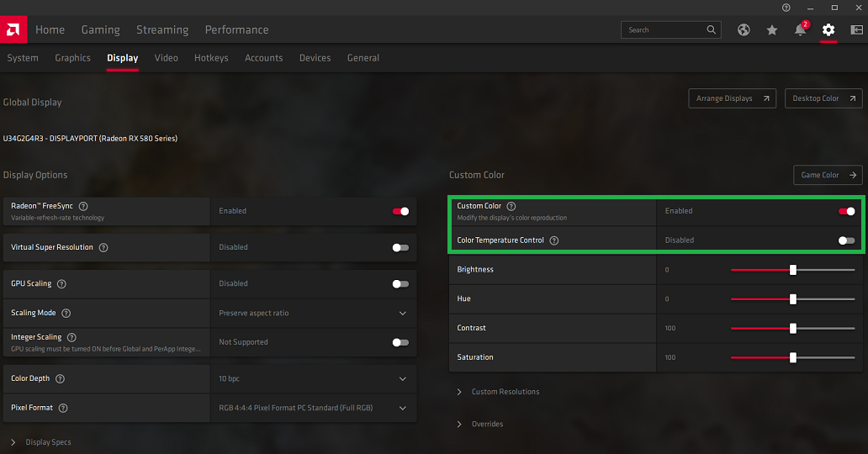Go to Home tab
This screenshot has height=454, width=868.
pyautogui.click(x=50, y=30)
